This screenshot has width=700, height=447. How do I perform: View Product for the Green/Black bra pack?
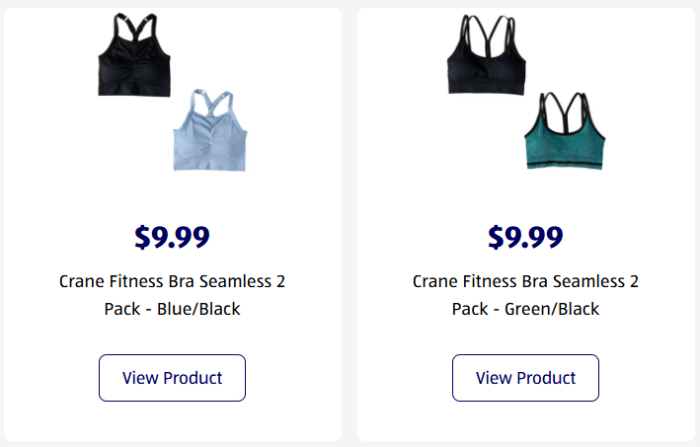pos(525,378)
